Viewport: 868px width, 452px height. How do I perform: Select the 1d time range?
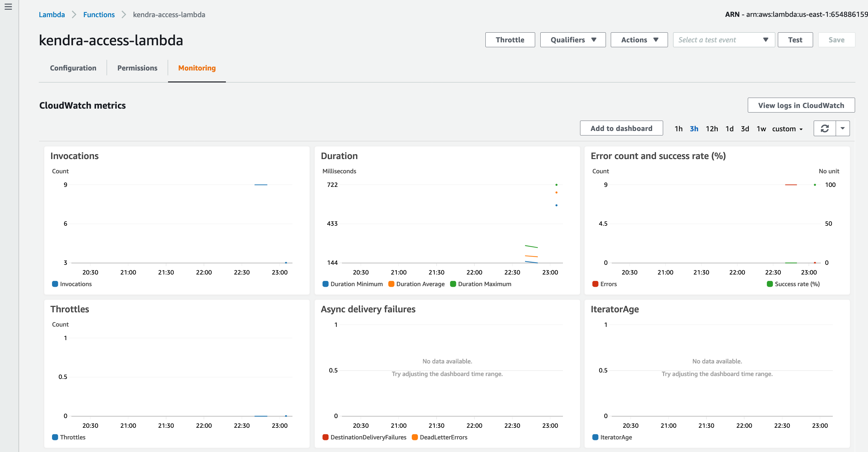[x=729, y=129]
